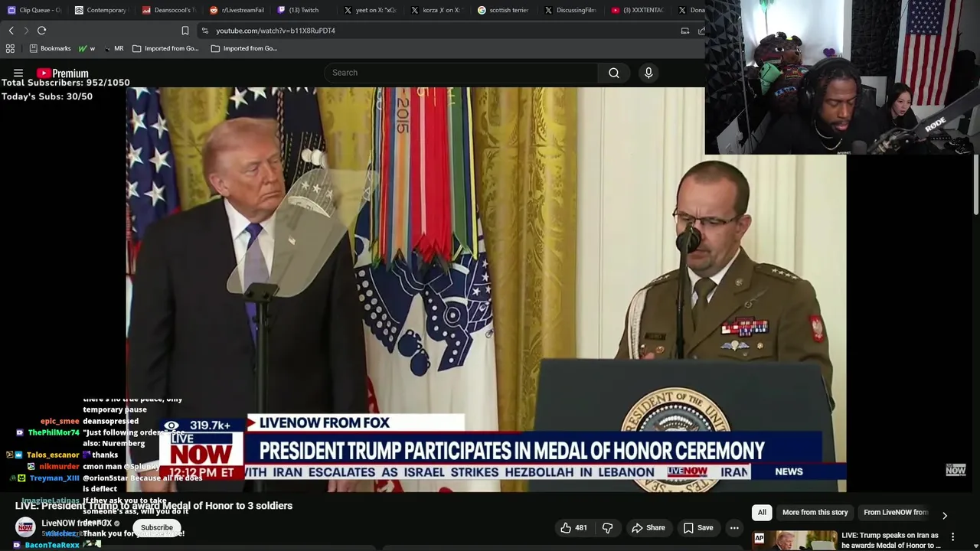
Task: Reload the page with refresh icon
Action: tap(42, 31)
